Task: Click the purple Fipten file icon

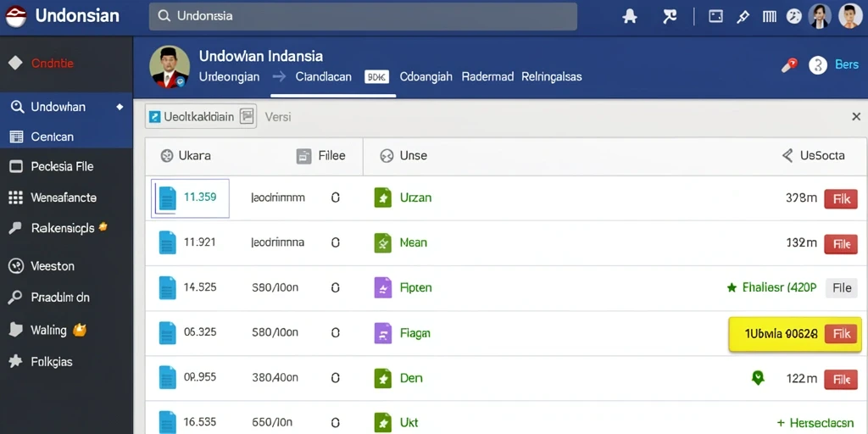Action: pos(382,288)
